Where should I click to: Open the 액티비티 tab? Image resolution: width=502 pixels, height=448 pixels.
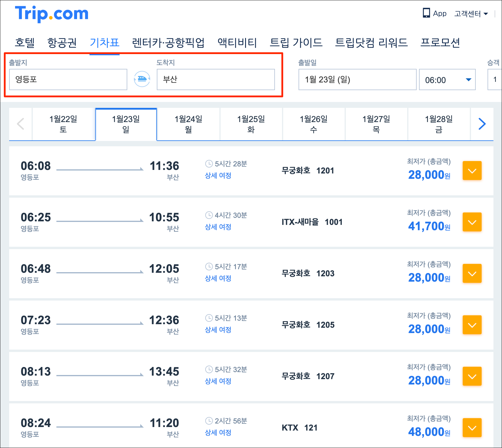[237, 43]
